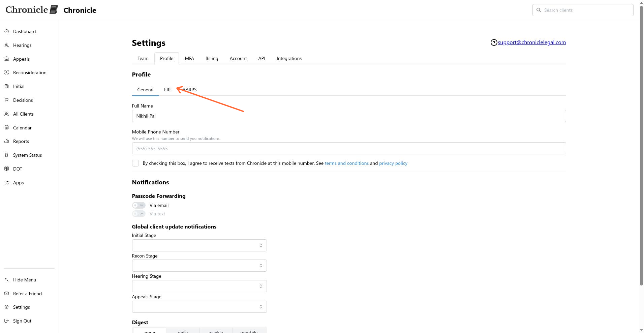Select the none Digest option
The height and width of the screenshot is (333, 644).
(150, 331)
